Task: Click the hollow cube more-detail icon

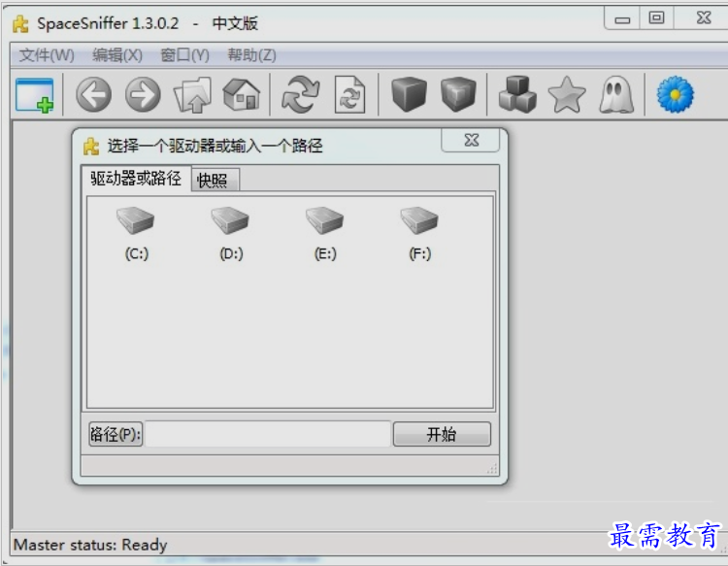Action: point(458,95)
